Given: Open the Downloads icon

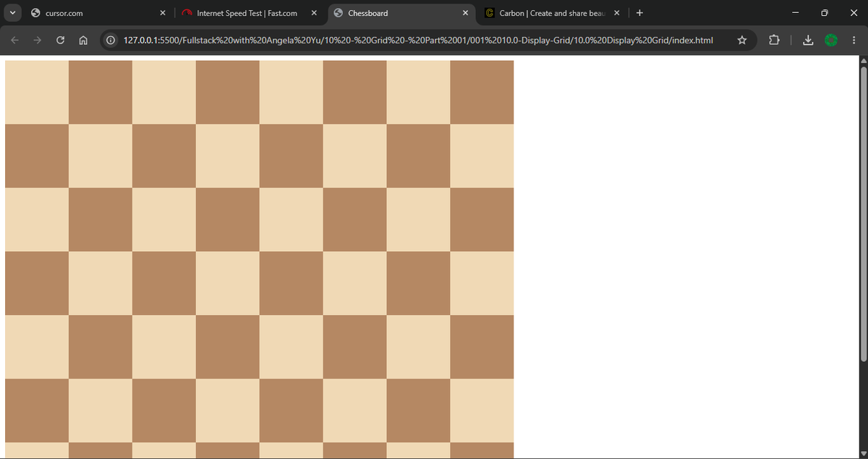Looking at the screenshot, I should pyautogui.click(x=809, y=41).
